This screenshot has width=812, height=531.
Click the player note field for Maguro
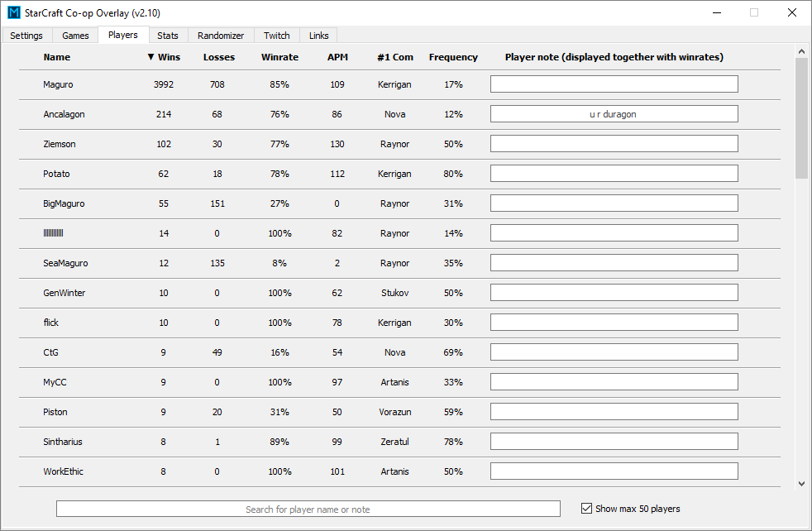(x=614, y=84)
